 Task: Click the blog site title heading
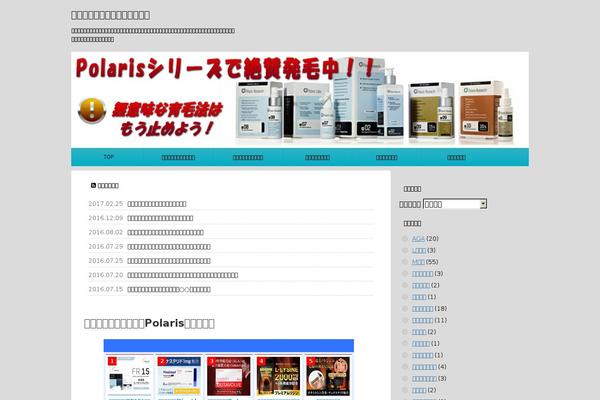pyautogui.click(x=111, y=15)
